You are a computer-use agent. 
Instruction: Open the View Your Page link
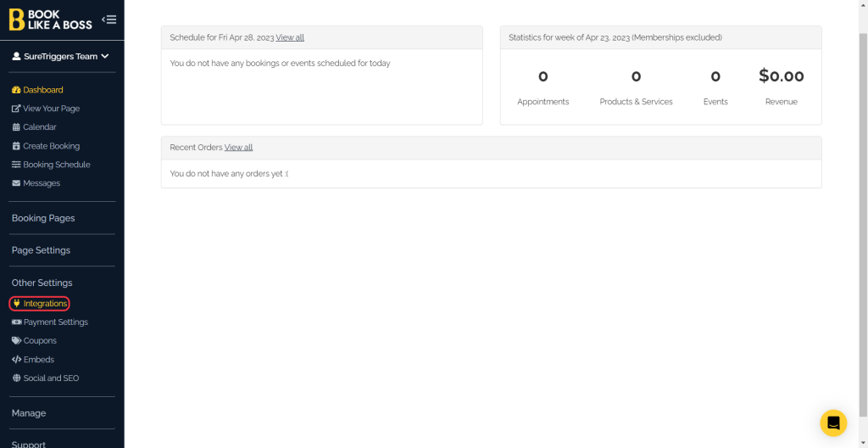click(x=51, y=109)
